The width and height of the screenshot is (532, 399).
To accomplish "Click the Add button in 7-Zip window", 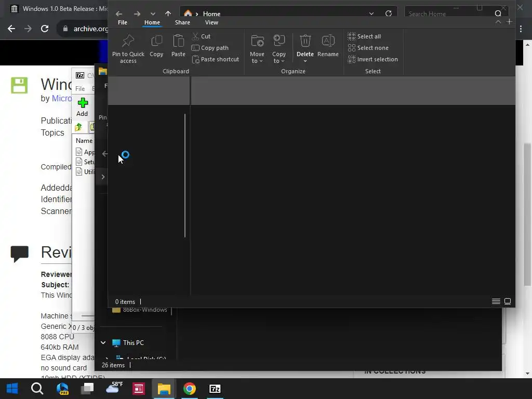I will (x=82, y=107).
